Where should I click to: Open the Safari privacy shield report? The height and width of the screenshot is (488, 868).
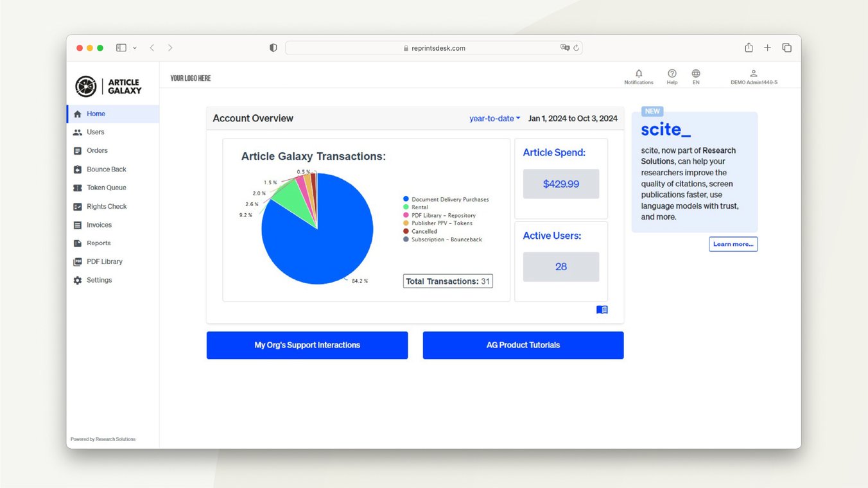pos(273,48)
